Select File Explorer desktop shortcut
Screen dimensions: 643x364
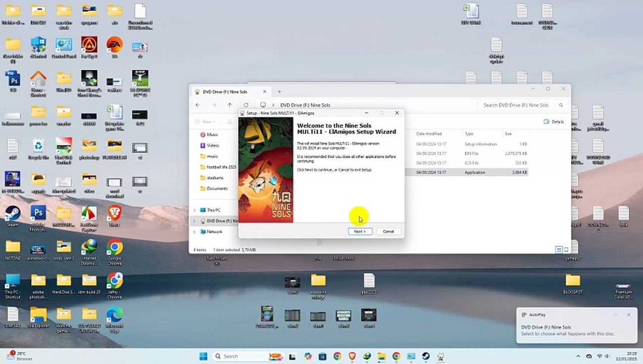pyautogui.click(x=38, y=317)
